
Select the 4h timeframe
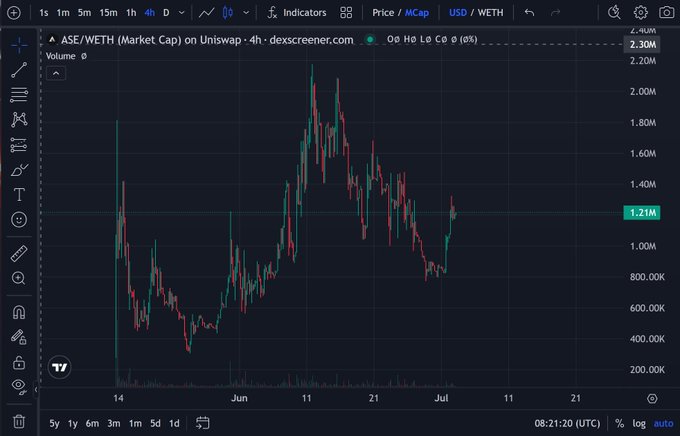(x=150, y=13)
